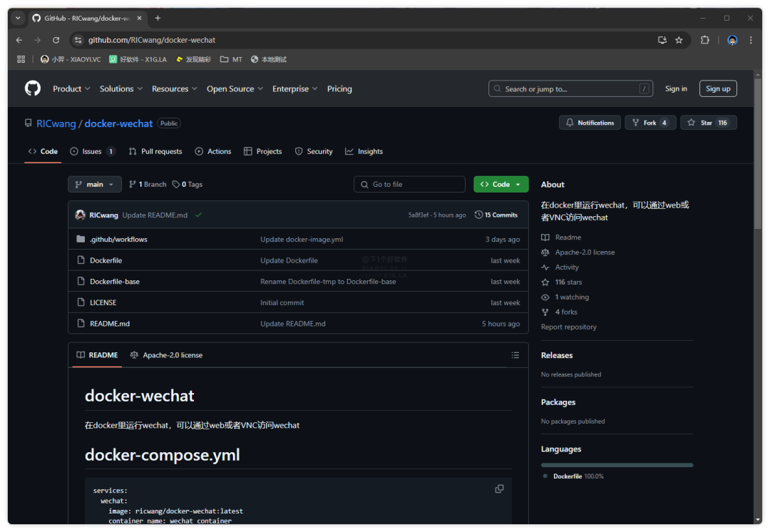Click the Languages Dockerfile progress bar
770x532 pixels.
coord(617,465)
